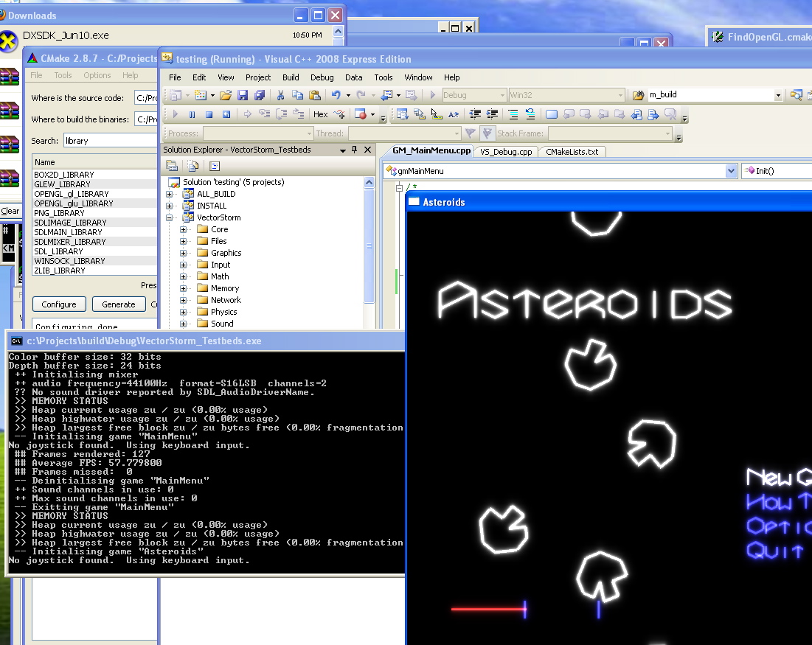
Task: Open the m_build find combo dropdown
Action: pos(778,95)
